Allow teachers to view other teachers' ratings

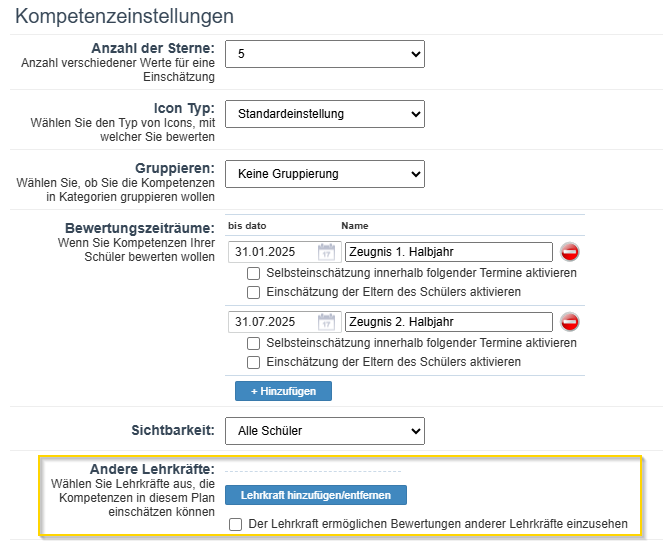point(235,524)
